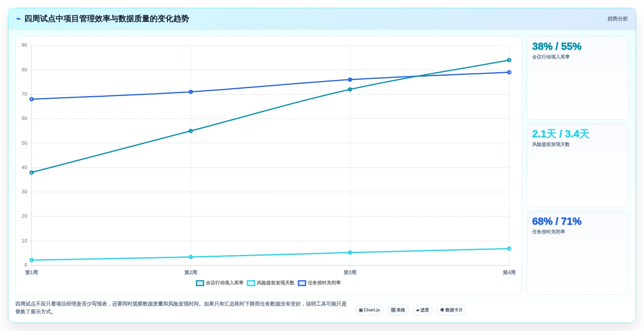
Task: Click the 第2周 x-axis label
Action: coord(191,273)
